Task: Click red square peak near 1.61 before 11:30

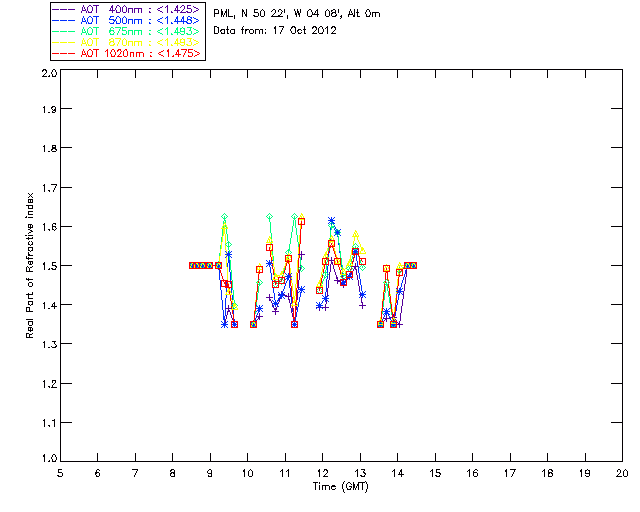Action: coord(302,222)
